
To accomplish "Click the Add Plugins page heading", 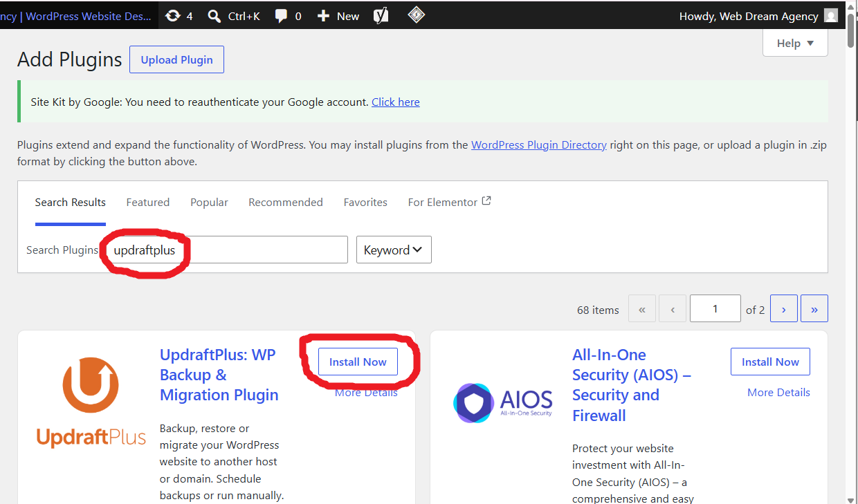I will [x=70, y=59].
